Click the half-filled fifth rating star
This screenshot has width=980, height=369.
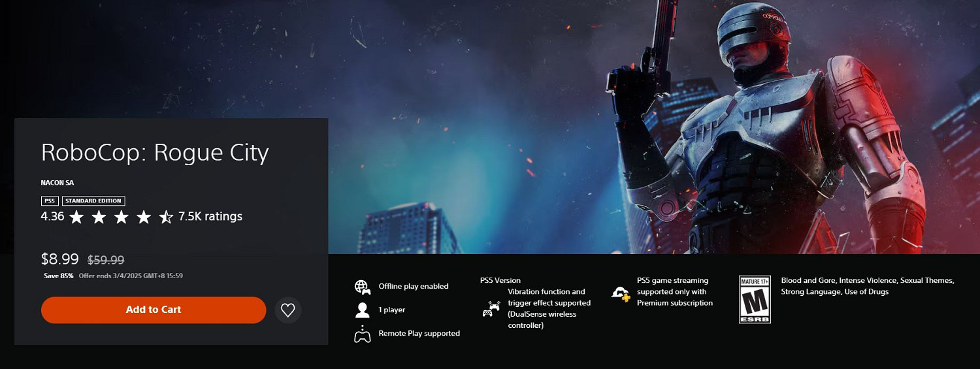point(166,217)
